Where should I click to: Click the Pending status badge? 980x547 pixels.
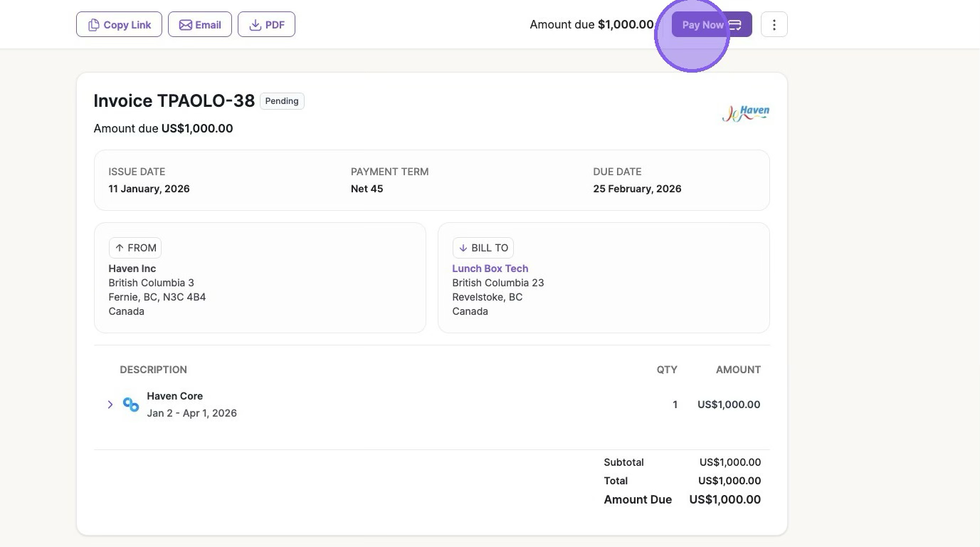pos(282,101)
